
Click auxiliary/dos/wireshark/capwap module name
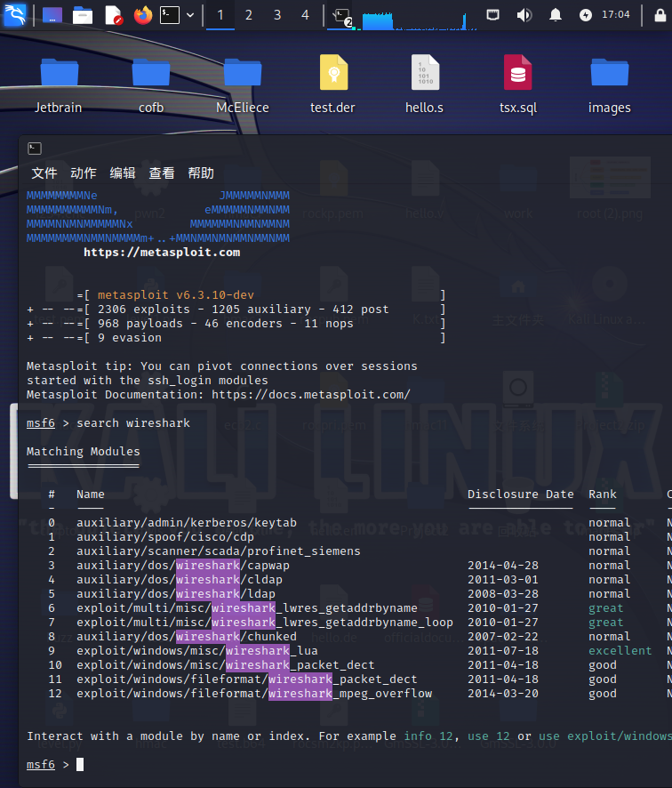183,566
